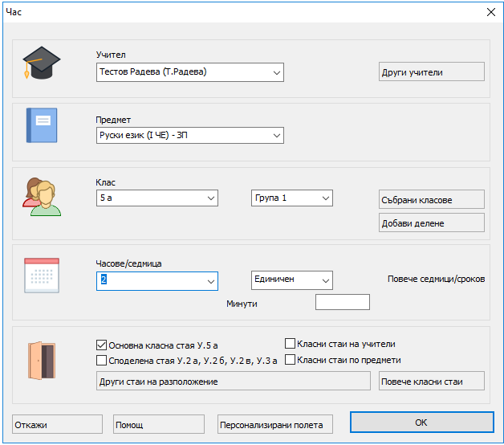Confirm with the OK button

(x=421, y=423)
